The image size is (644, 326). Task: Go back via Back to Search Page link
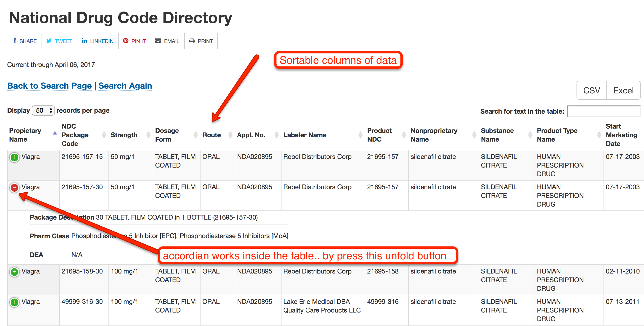[49, 86]
